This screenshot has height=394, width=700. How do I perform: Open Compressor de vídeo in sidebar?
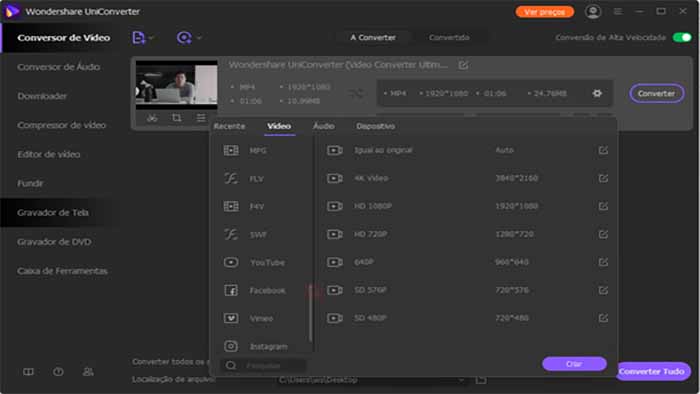click(x=62, y=125)
